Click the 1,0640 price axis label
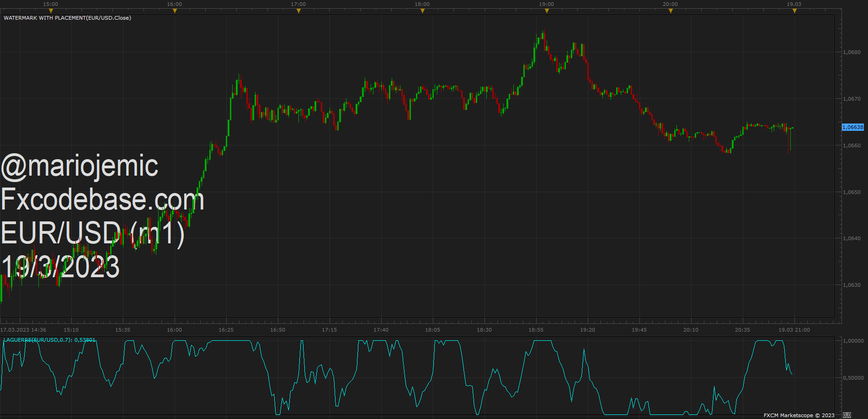Viewport: 868px width, 419px height. 852,238
